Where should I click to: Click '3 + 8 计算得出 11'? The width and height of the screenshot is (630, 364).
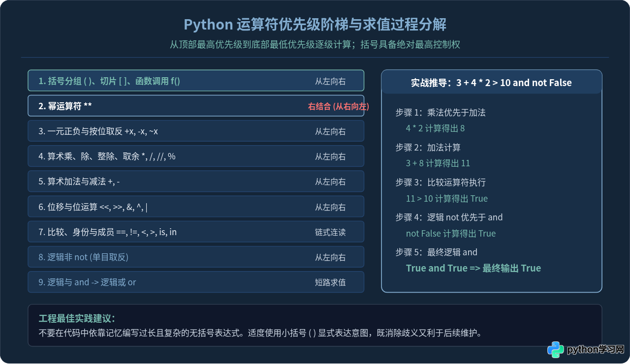point(438,163)
